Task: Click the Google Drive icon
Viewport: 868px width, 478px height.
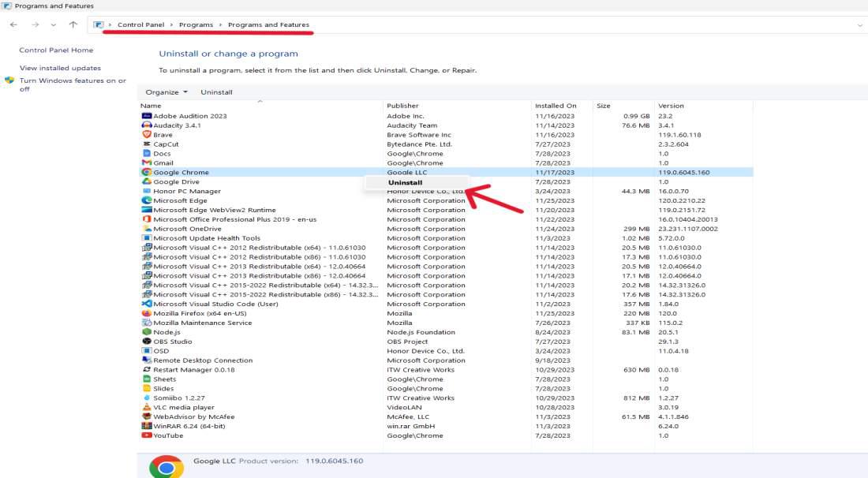Action: pos(147,182)
